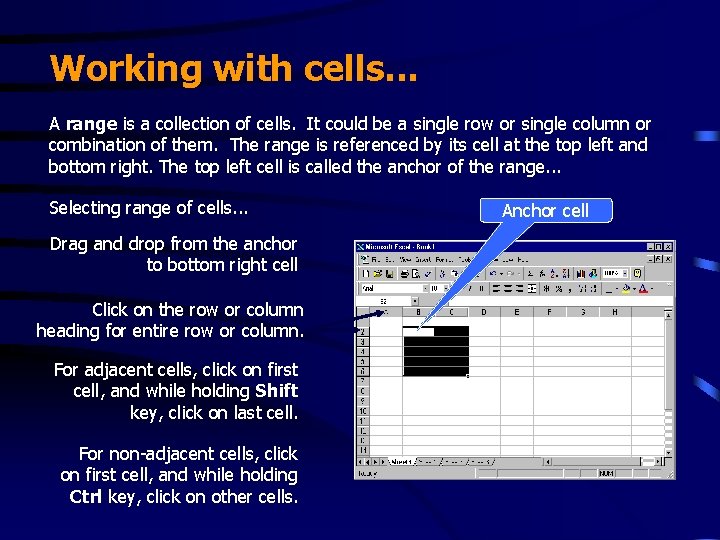Open the File menu in Excel
Screen dimensions: 720x540
[374, 259]
